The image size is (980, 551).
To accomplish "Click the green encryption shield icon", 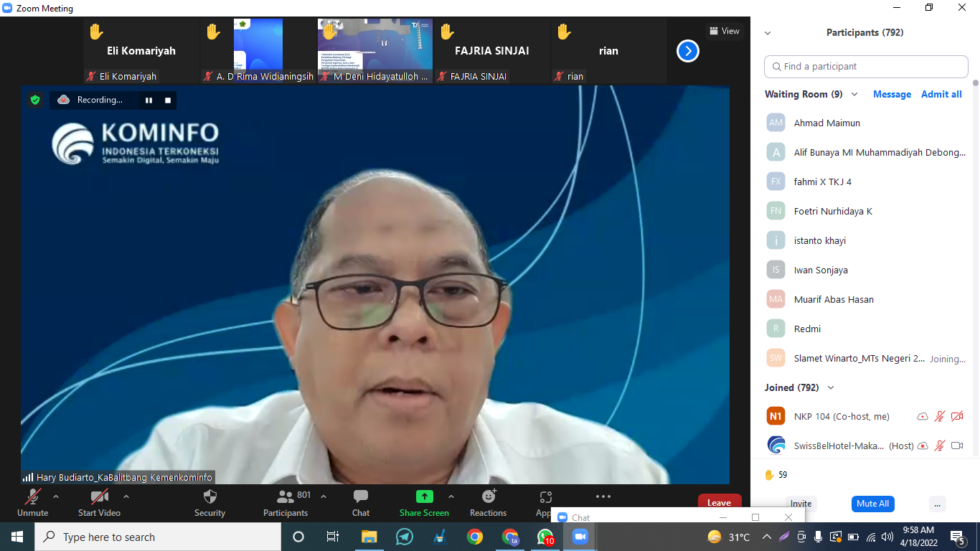I will (x=34, y=100).
